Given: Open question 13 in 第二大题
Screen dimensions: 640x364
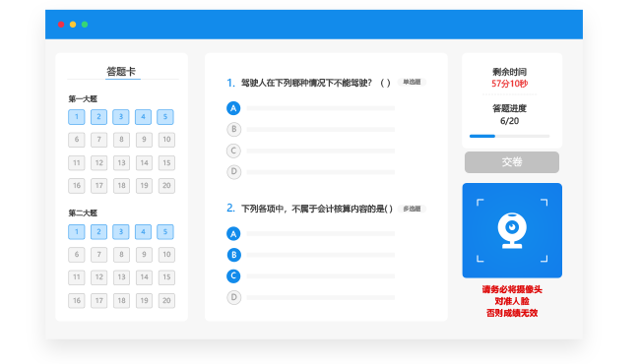Looking at the screenshot, I should [x=121, y=277].
